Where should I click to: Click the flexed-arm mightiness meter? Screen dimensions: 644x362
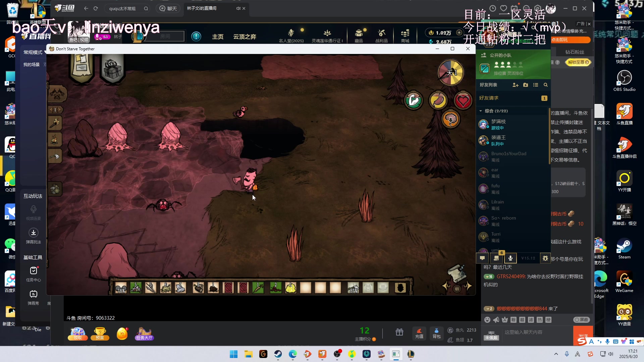[x=413, y=101]
